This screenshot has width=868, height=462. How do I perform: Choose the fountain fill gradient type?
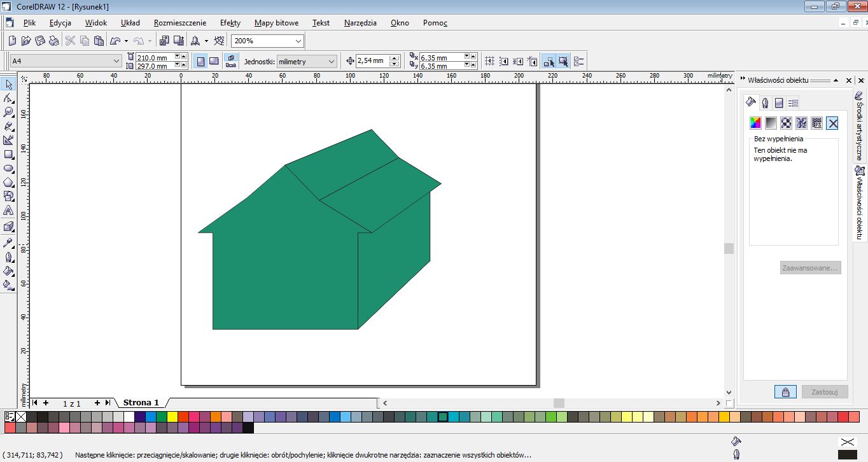coord(771,123)
